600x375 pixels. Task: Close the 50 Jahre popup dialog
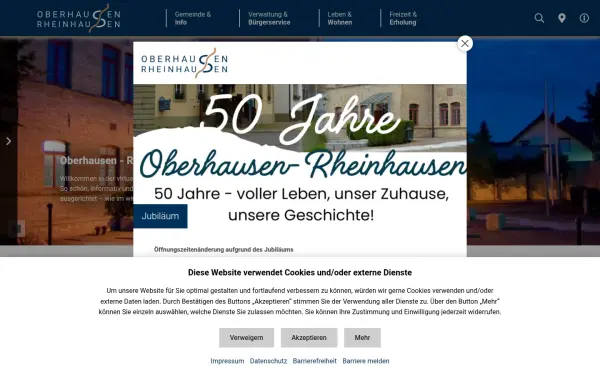click(x=465, y=44)
